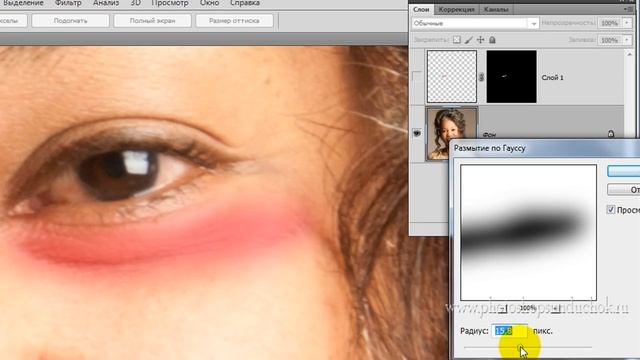The height and width of the screenshot is (360, 640).
Task: Switch to the Каналы tab
Action: pos(496,9)
